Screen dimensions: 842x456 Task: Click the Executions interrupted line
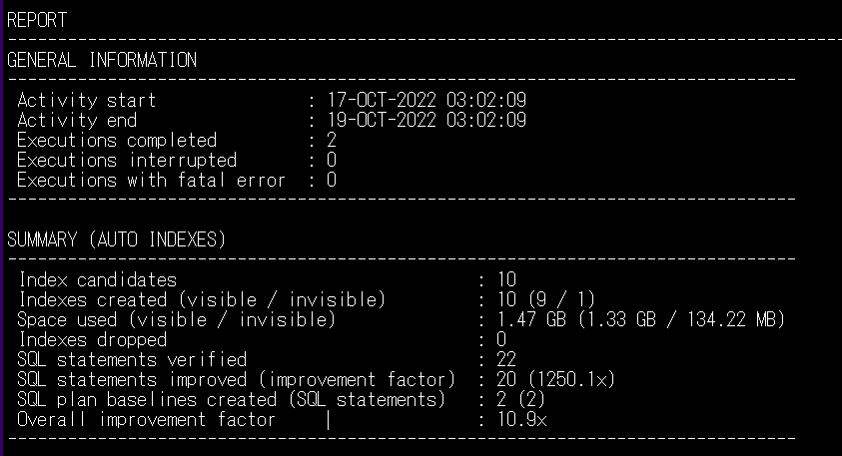tap(127, 160)
